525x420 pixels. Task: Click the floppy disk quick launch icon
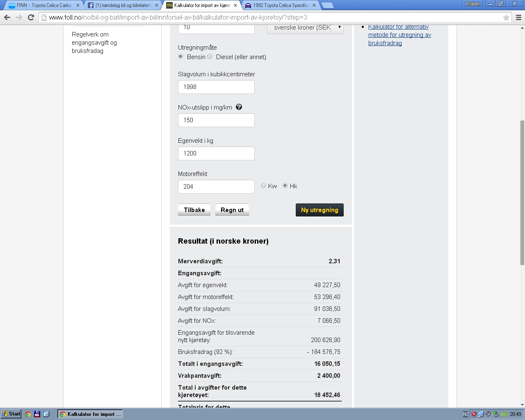pos(37,414)
